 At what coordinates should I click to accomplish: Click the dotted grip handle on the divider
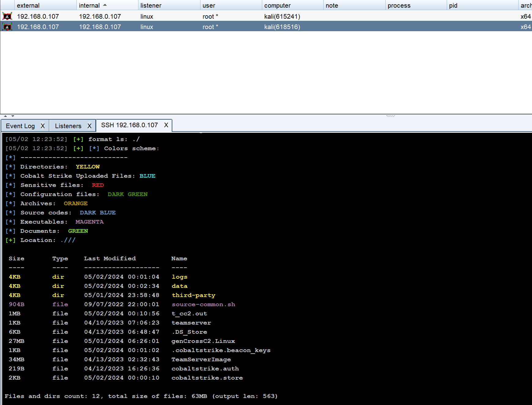tap(391, 116)
